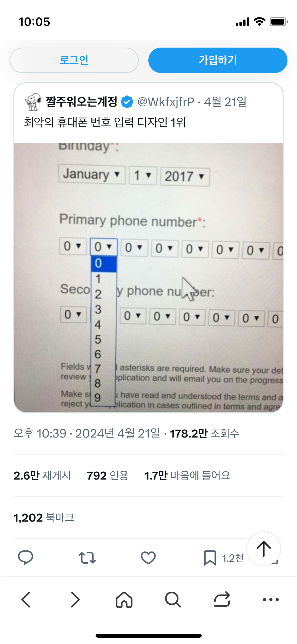Open the three-dot more menu
The width and height of the screenshot is (297, 644).
coord(271,599)
